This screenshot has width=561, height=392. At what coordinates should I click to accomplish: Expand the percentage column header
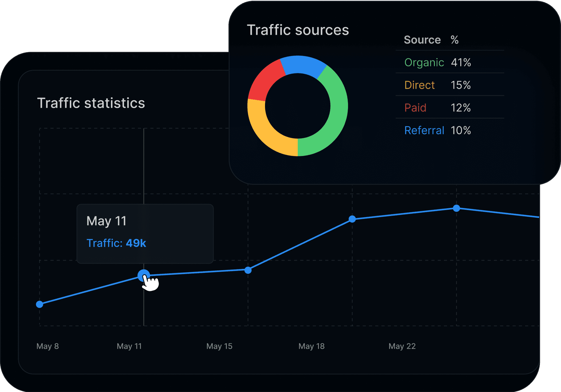(x=454, y=40)
